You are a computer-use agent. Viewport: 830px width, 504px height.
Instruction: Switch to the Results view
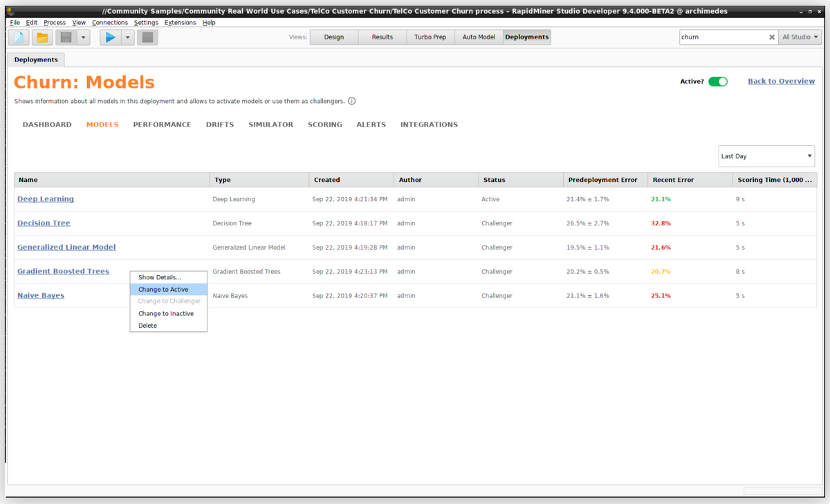[382, 37]
